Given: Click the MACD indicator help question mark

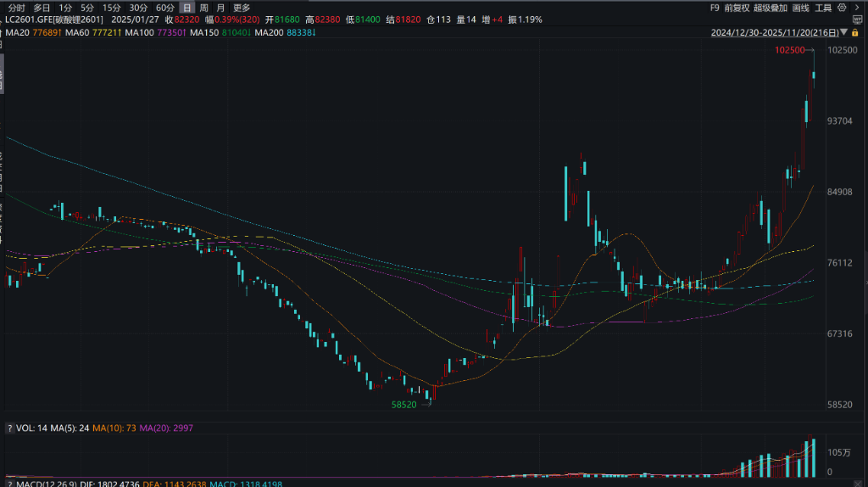Looking at the screenshot, I should (9, 484).
